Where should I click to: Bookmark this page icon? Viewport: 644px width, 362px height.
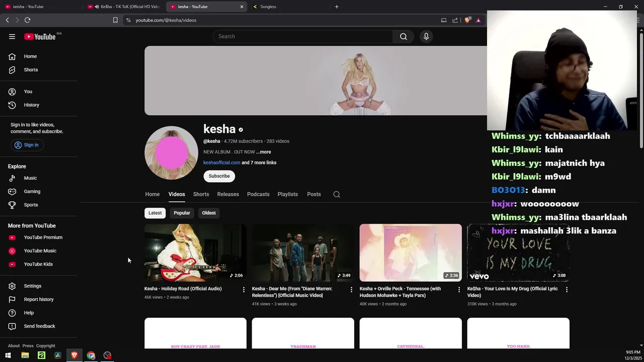pyautogui.click(x=115, y=20)
